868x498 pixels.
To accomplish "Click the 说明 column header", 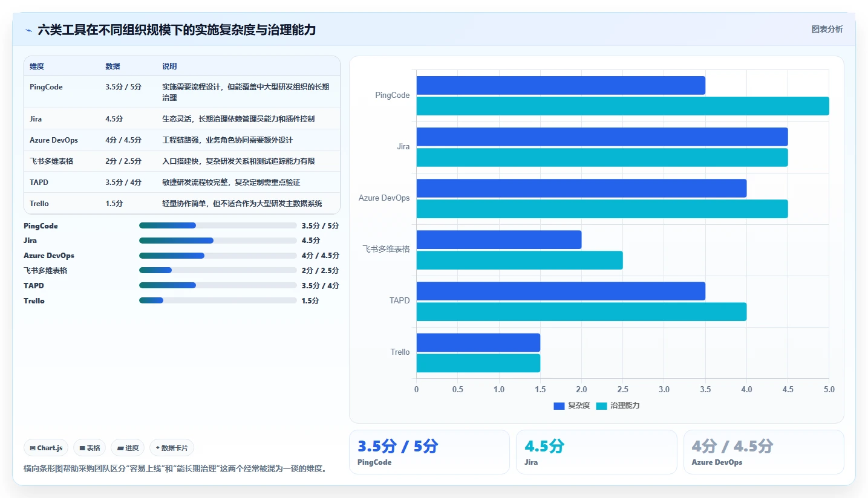I will 169,66.
